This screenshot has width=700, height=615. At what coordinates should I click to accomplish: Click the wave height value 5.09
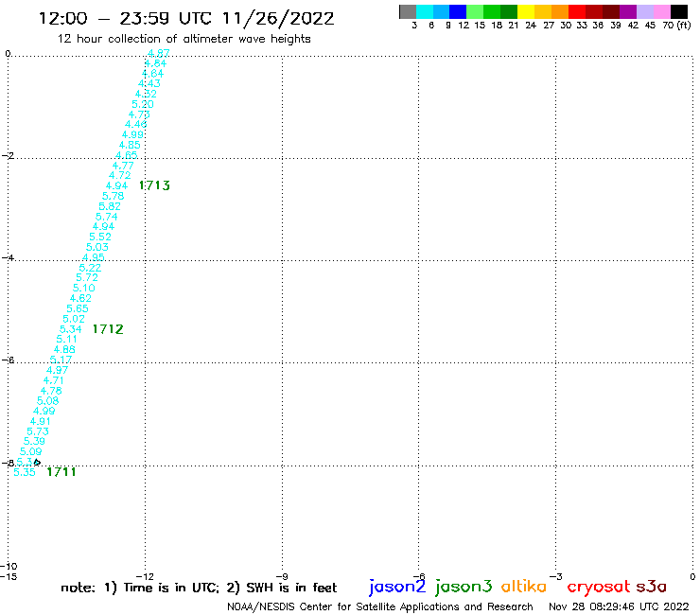pos(31,451)
